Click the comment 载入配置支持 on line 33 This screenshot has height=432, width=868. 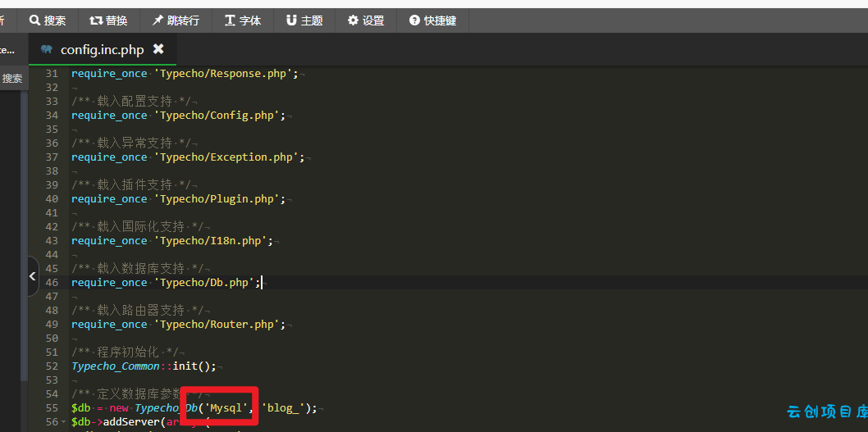(x=135, y=101)
